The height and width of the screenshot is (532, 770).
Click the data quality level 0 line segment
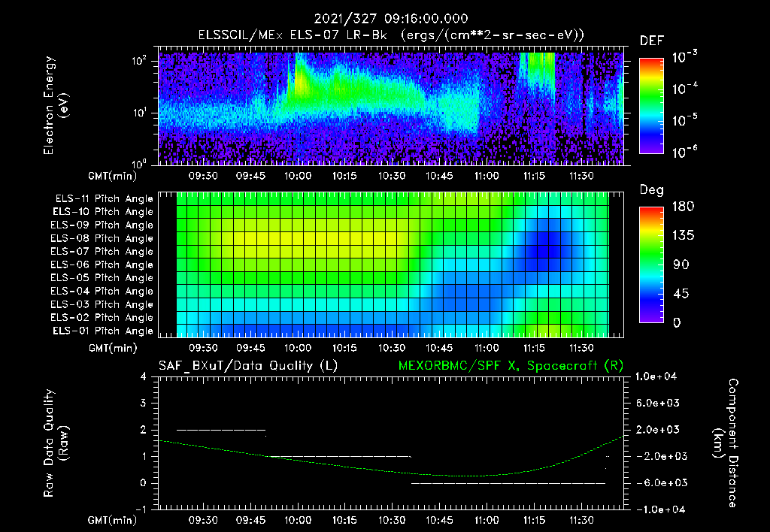(508, 483)
